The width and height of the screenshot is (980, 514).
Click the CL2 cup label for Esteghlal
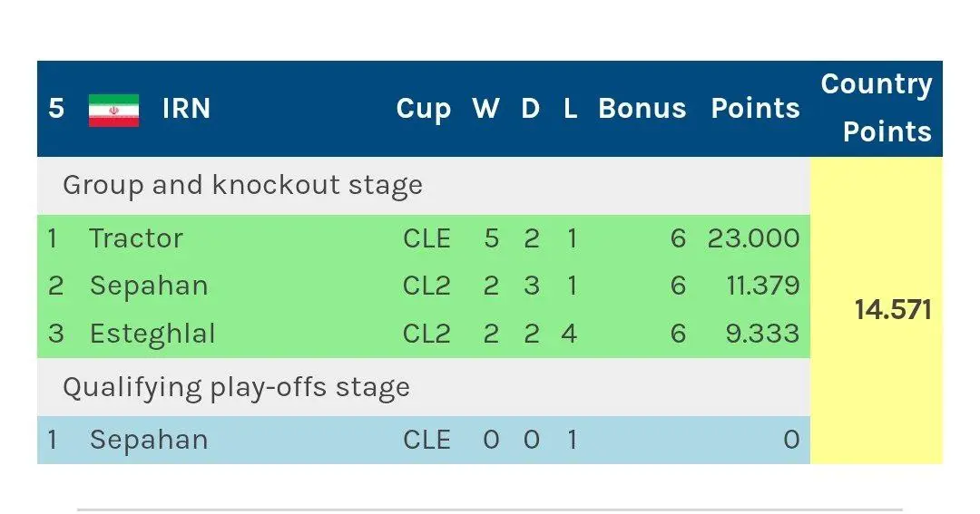click(x=426, y=334)
